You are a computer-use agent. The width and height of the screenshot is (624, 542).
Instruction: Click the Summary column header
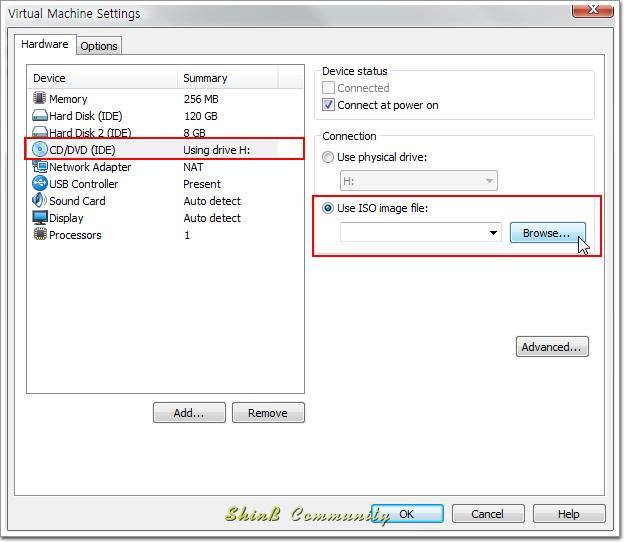coord(228,78)
